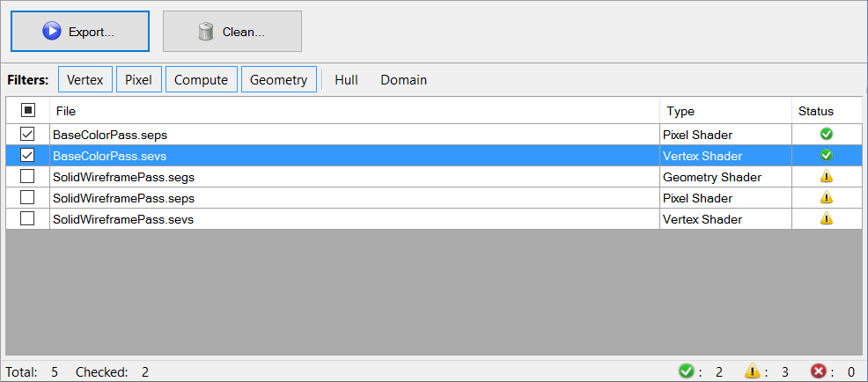Click warning icon for SolidWireframePass.segs
The width and height of the screenshot is (868, 382).
tap(827, 177)
